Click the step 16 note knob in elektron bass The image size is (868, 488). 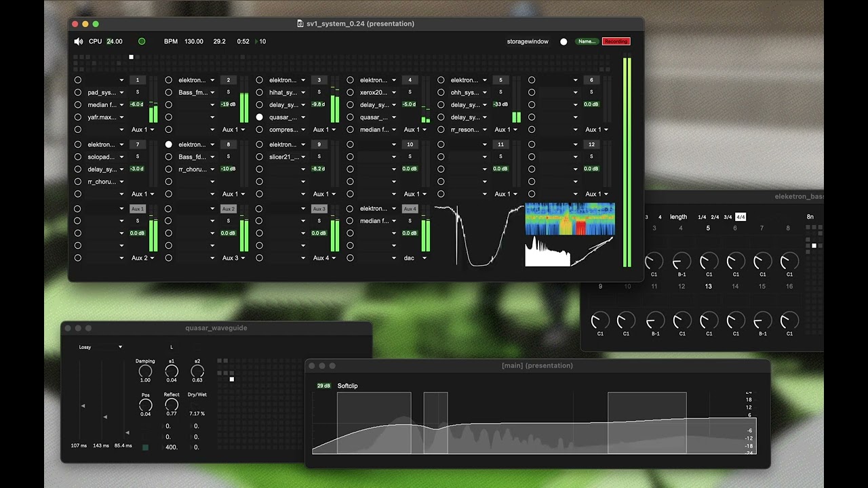click(789, 321)
